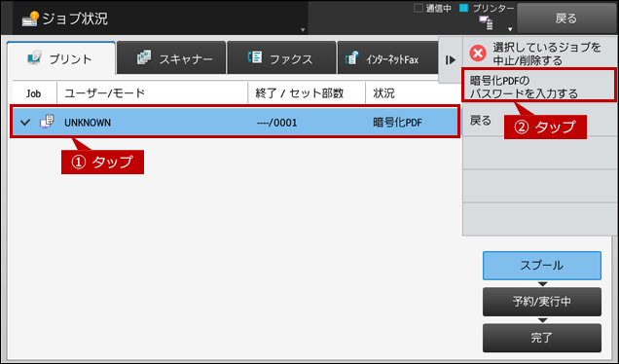Toggle the プリンター indicator box
Image resolution: width=619 pixels, height=364 pixels.
(464, 8)
